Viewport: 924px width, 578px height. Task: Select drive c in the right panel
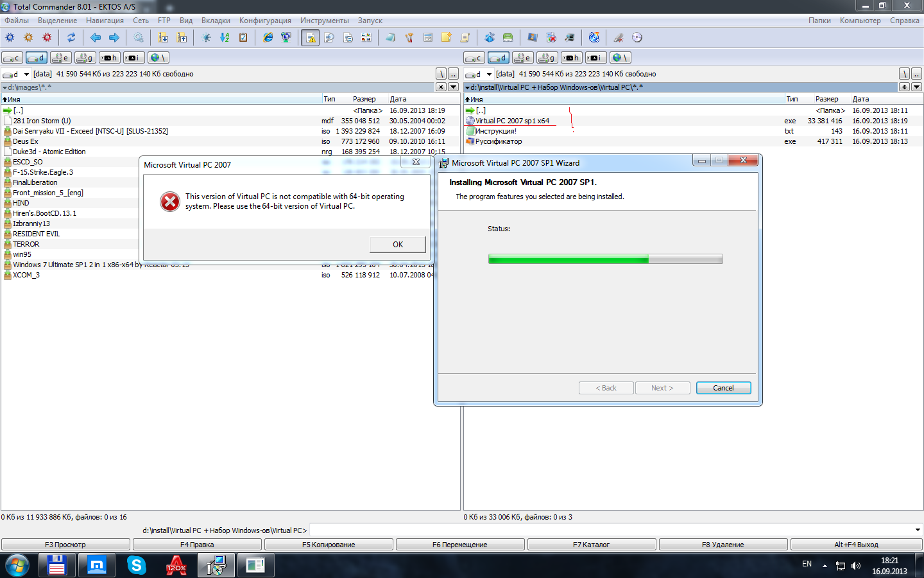pos(474,58)
